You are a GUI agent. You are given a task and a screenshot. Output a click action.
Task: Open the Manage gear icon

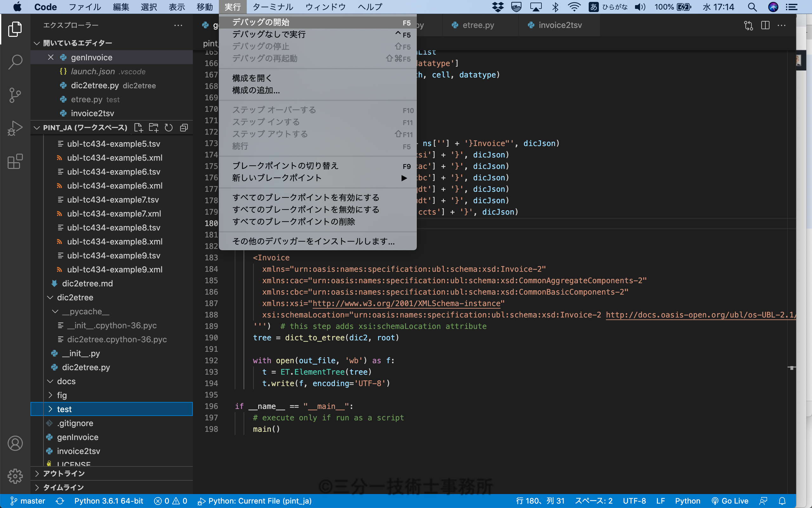coord(15,476)
